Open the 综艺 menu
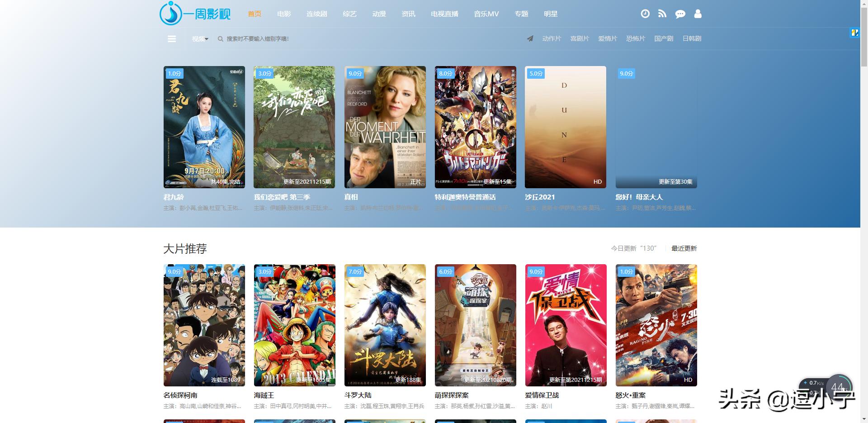 click(x=349, y=14)
